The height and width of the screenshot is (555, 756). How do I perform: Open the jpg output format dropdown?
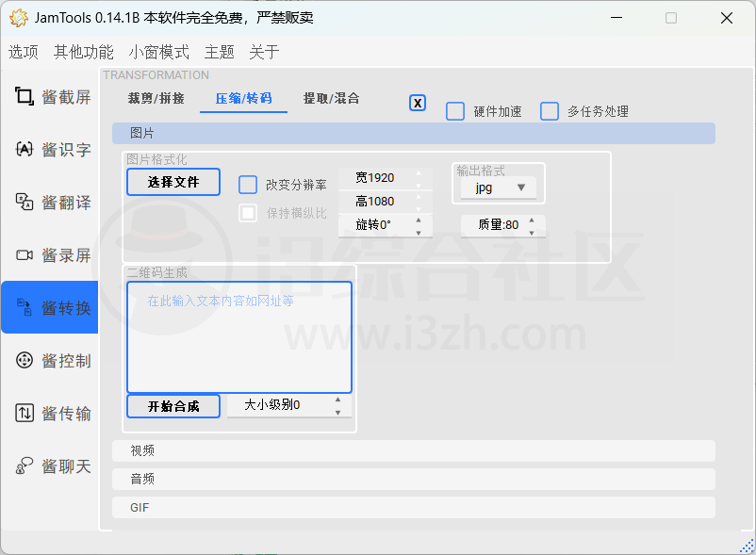[x=499, y=188]
